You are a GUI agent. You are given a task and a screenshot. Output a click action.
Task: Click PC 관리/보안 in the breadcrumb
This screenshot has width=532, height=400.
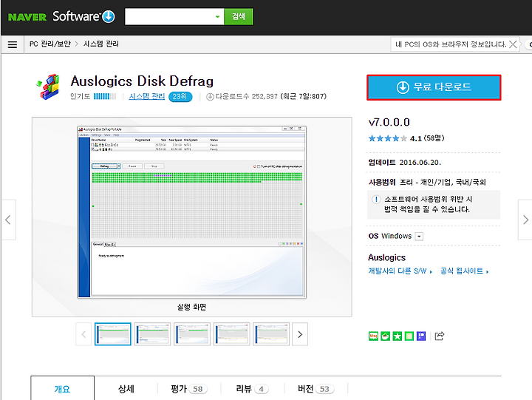coord(50,44)
